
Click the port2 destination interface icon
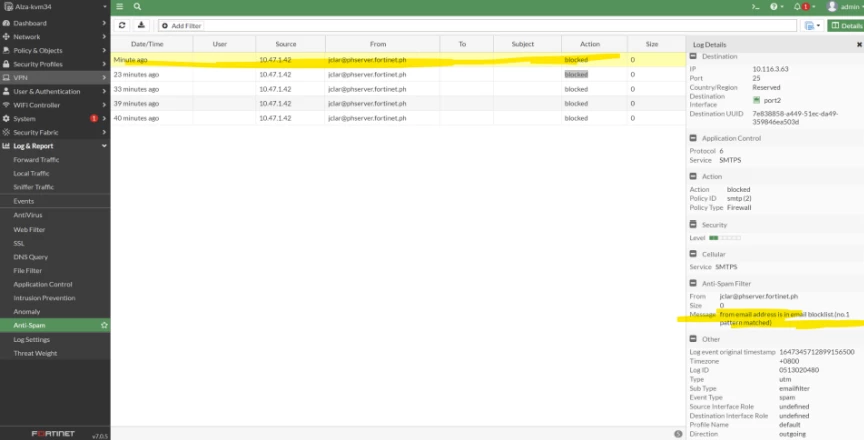pyautogui.click(x=757, y=100)
